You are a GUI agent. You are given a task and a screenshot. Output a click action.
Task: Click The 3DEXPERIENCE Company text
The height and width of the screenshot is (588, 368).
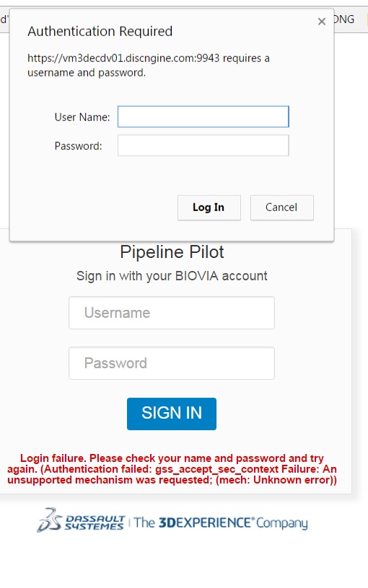221,522
